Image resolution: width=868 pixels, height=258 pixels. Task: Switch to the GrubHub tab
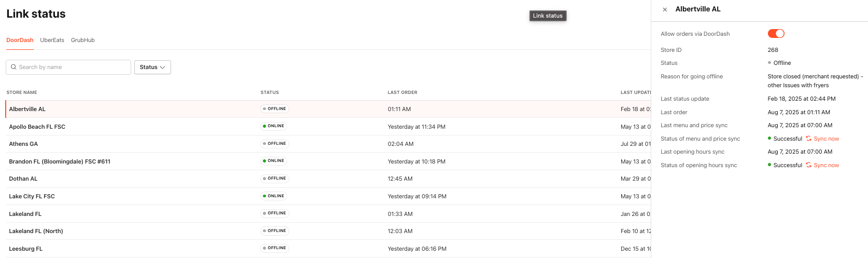pos(83,40)
